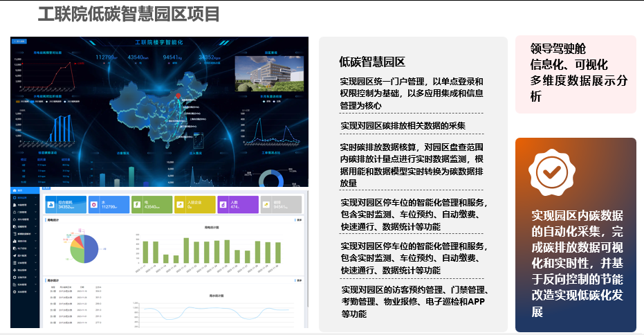Click the 信息化、可视化 line in pink box
The width and height of the screenshot is (644, 335).
[569, 64]
